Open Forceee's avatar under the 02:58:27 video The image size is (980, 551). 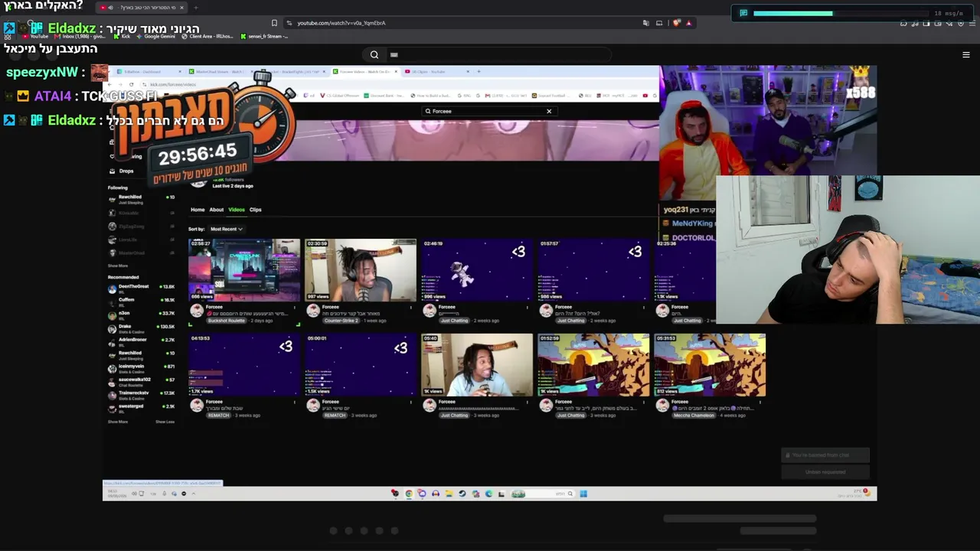coord(197,310)
